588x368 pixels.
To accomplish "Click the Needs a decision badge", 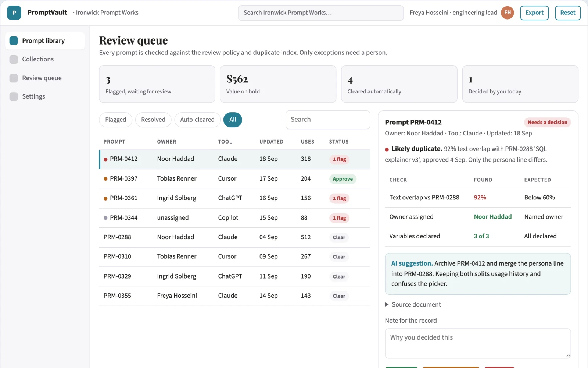I will 547,123.
